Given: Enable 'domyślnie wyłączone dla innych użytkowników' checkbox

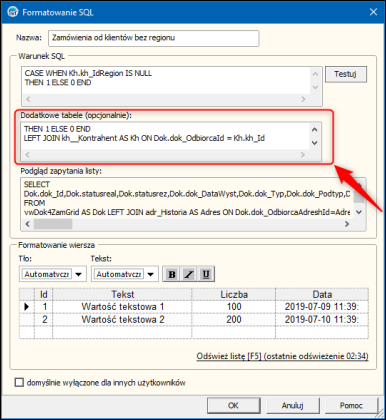Looking at the screenshot, I should coord(19,382).
